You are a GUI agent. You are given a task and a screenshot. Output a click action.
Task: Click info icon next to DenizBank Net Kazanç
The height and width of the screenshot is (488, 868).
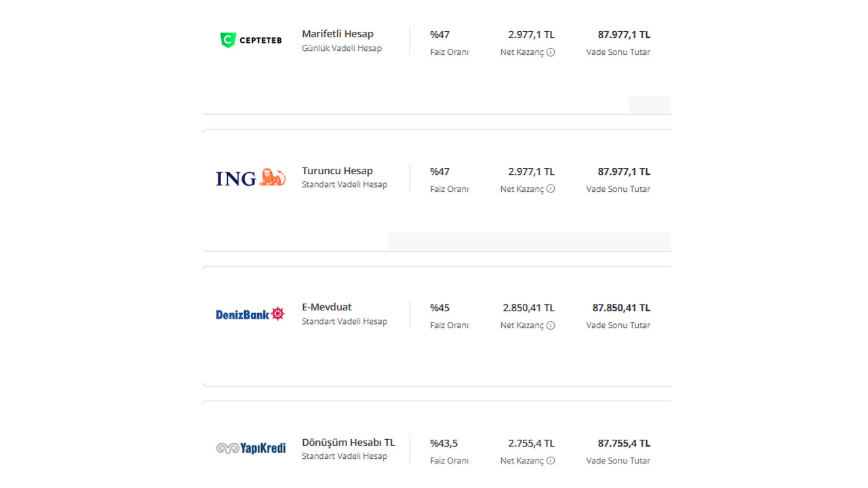(x=551, y=325)
